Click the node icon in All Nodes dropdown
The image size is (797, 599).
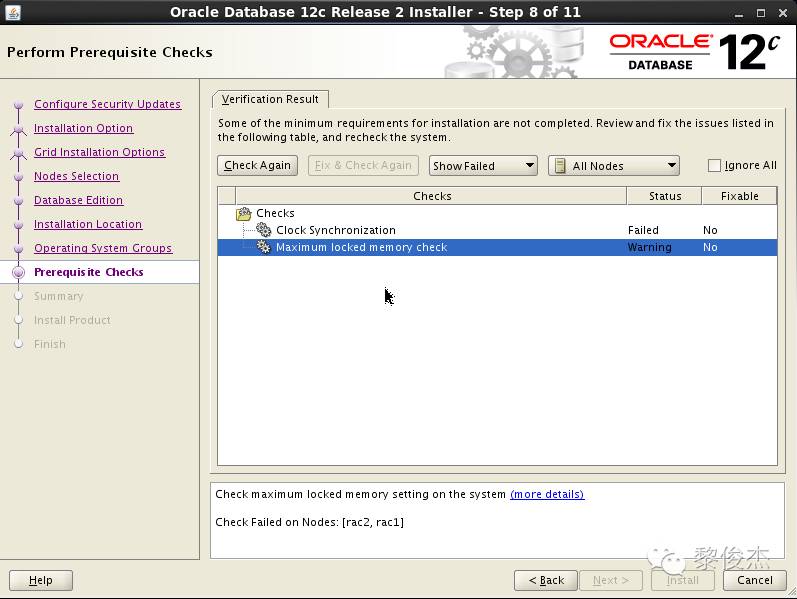coord(560,166)
